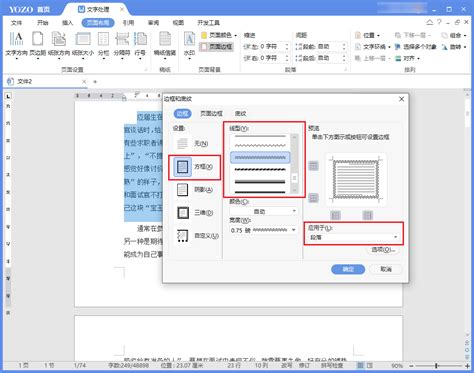
Task: Open the 旋转 rotate menu
Action: pyautogui.click(x=454, y=47)
